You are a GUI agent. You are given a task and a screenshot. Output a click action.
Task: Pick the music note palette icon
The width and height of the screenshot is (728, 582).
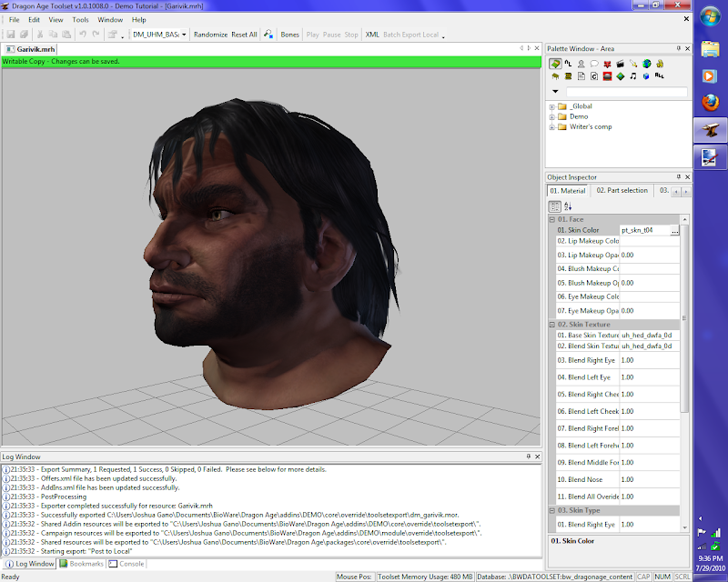pyautogui.click(x=633, y=77)
